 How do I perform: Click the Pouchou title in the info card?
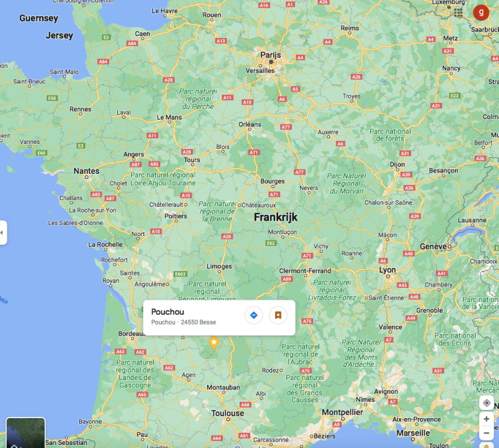click(x=168, y=312)
